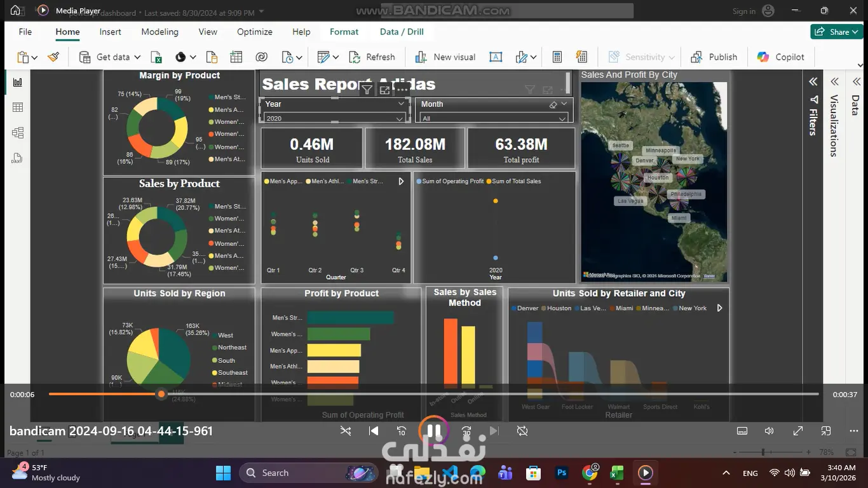Show more legend items in Units Sold by Retailer
Screen dimensions: 868x488
click(719, 308)
